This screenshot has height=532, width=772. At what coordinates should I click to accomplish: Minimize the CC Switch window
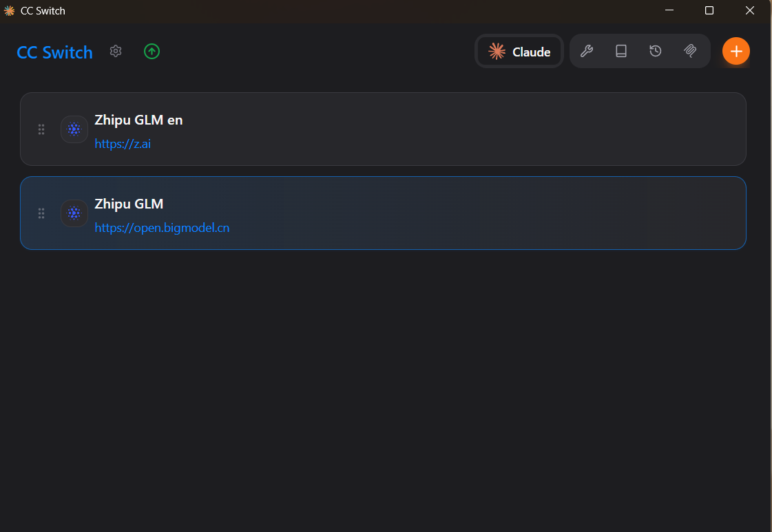point(669,10)
